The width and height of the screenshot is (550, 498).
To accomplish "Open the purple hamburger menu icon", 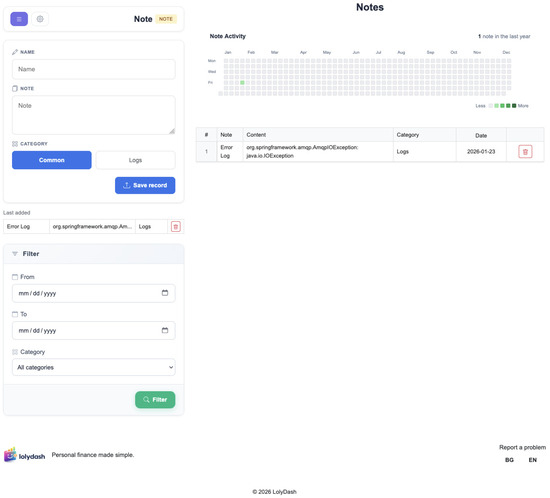I will click(19, 19).
